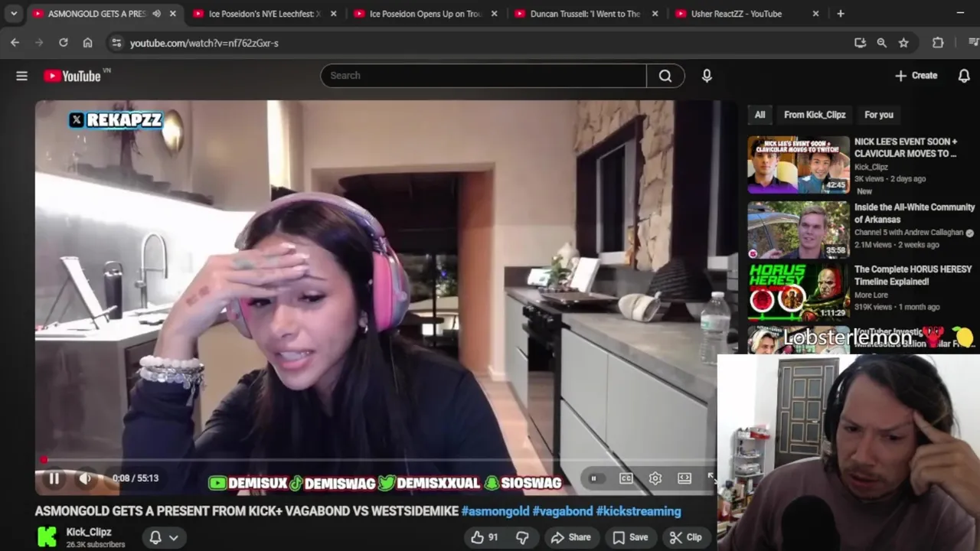Open the zoom magnifier in address bar
This screenshot has width=980, height=551.
pos(882,43)
